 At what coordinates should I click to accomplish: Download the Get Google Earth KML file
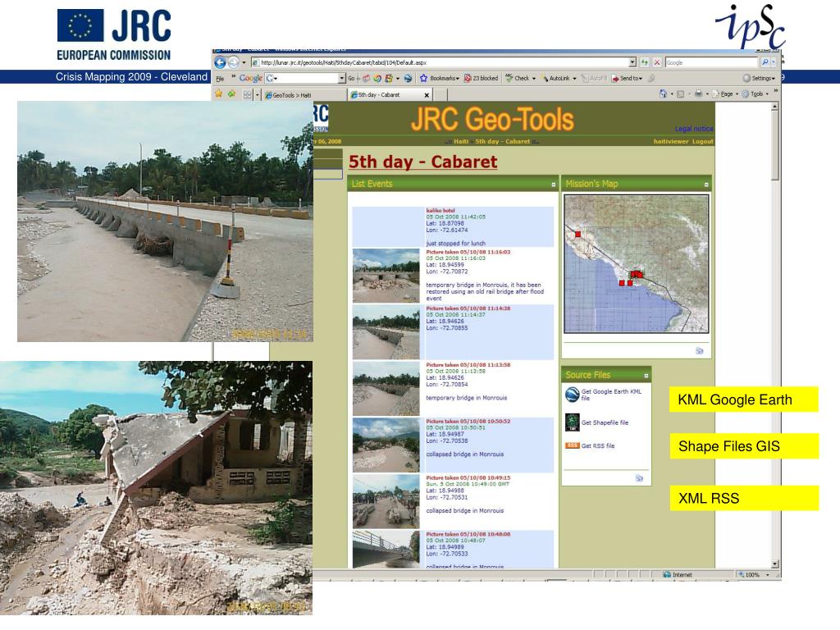tap(611, 395)
